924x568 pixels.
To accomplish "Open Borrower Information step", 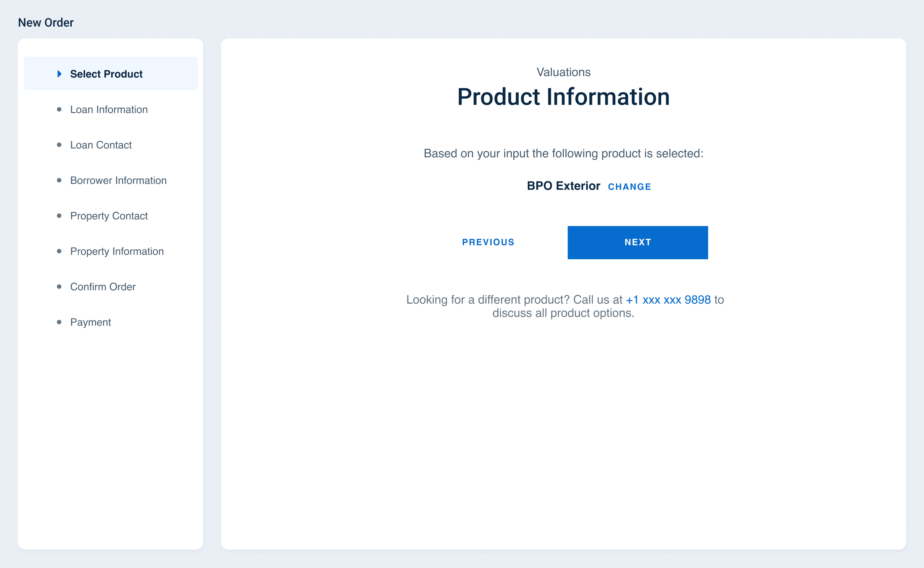I will coord(118,180).
